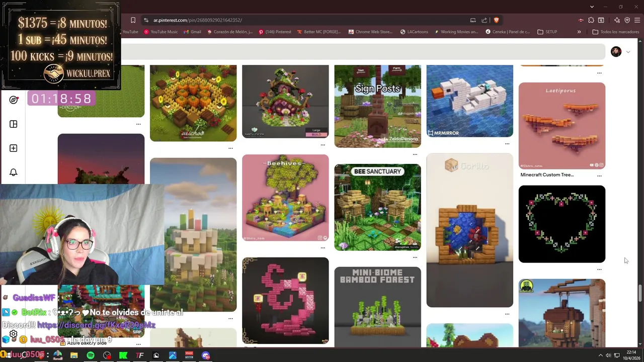Click the Minecraft Custom Tree... pin title
Image resolution: width=644 pixels, height=362 pixels.
(x=547, y=175)
